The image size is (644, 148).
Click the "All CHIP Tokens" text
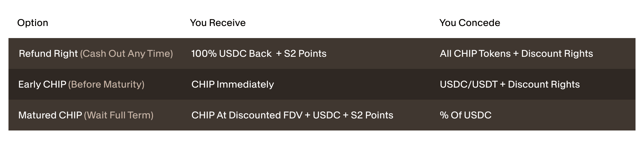(x=475, y=54)
